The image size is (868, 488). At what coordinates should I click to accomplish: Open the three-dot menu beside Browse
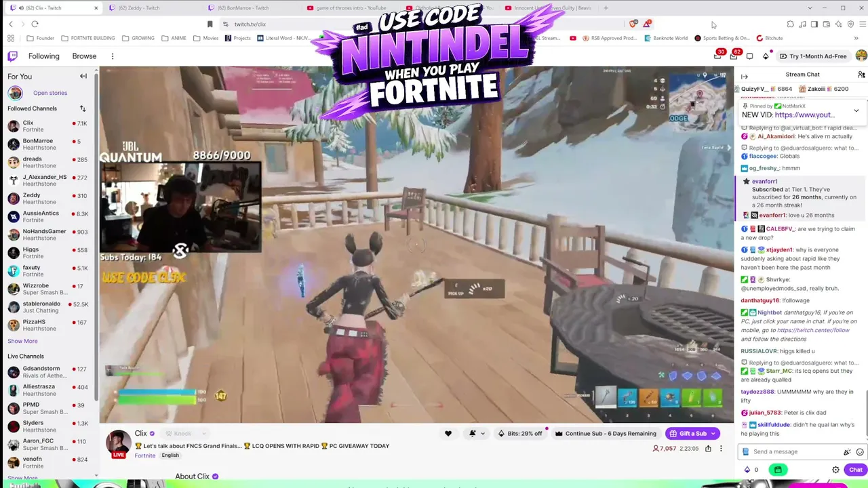[113, 56]
